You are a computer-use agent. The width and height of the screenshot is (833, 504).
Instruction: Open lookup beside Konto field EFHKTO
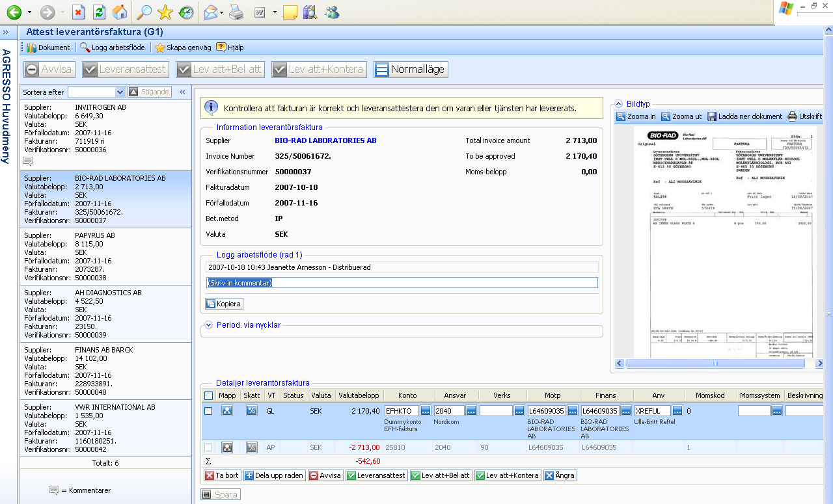(426, 411)
